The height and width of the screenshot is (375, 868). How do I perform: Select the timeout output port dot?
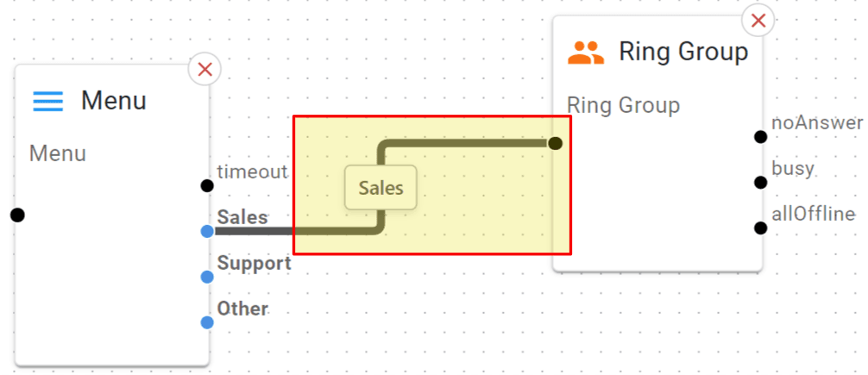tap(207, 185)
